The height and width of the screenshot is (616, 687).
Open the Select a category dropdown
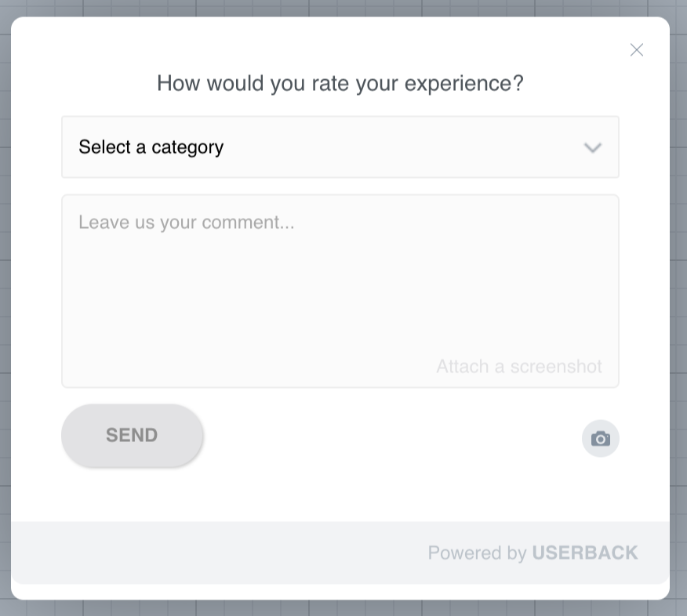click(340, 147)
